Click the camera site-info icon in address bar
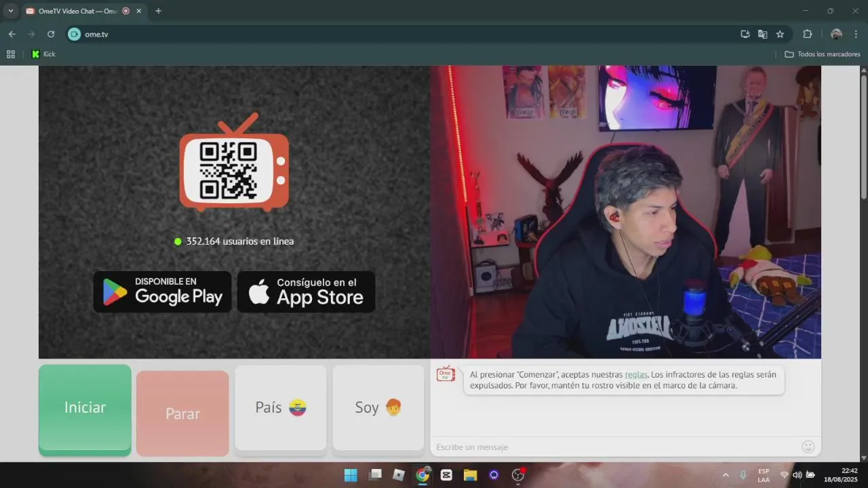Screen dimensions: 868x488 [x=75, y=34]
